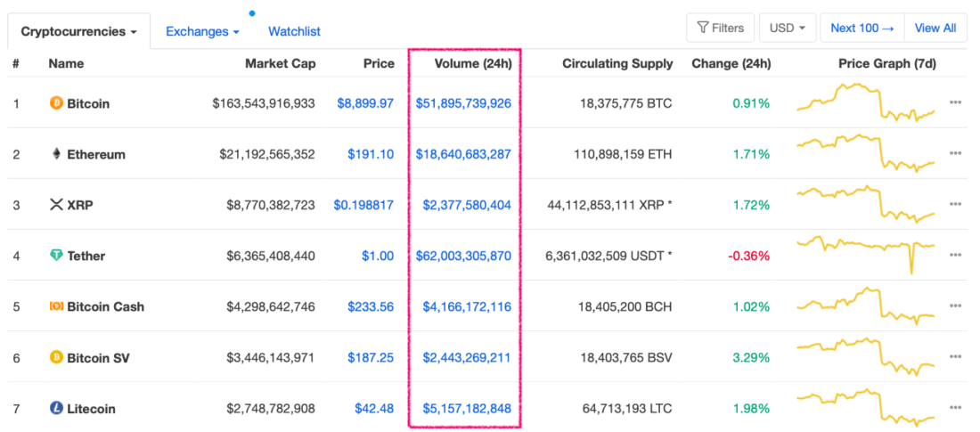980x432 pixels.
Task: Click the View All button
Action: pos(935,28)
